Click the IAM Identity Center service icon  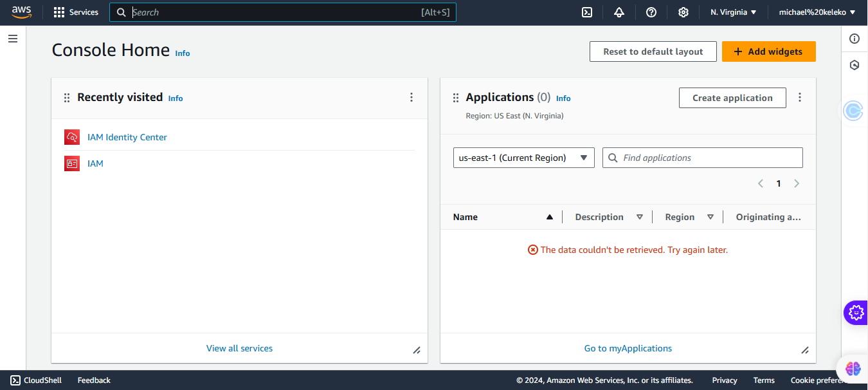tap(71, 137)
